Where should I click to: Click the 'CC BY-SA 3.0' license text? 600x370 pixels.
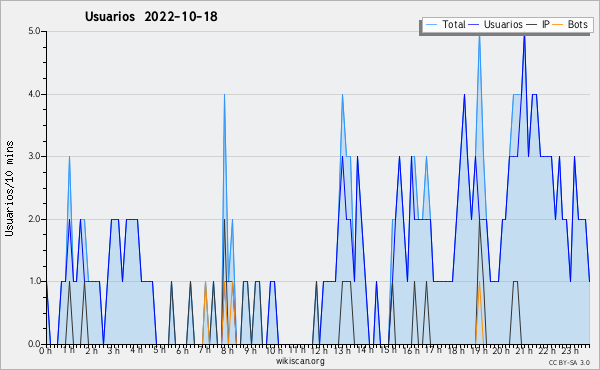[569, 362]
